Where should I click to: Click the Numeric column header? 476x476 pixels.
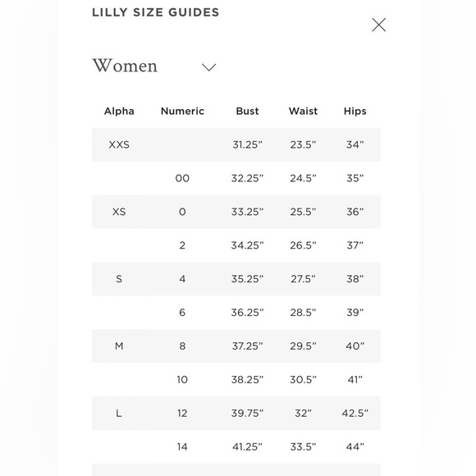click(x=182, y=111)
